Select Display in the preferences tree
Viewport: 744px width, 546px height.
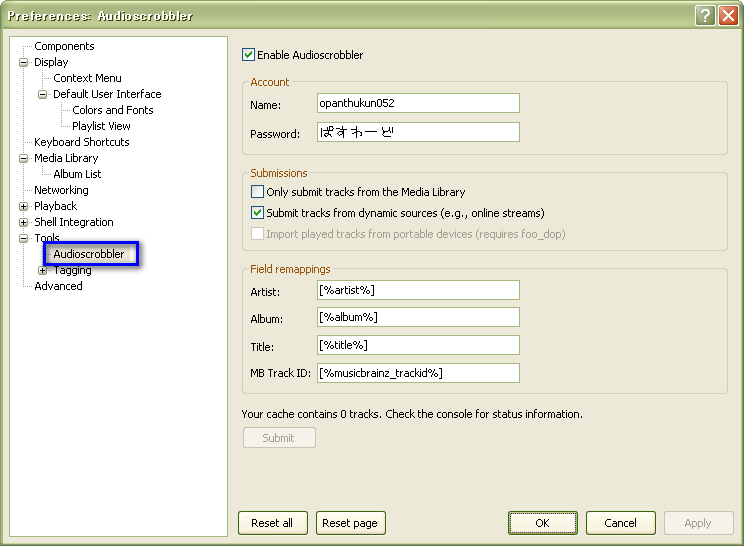pos(51,62)
